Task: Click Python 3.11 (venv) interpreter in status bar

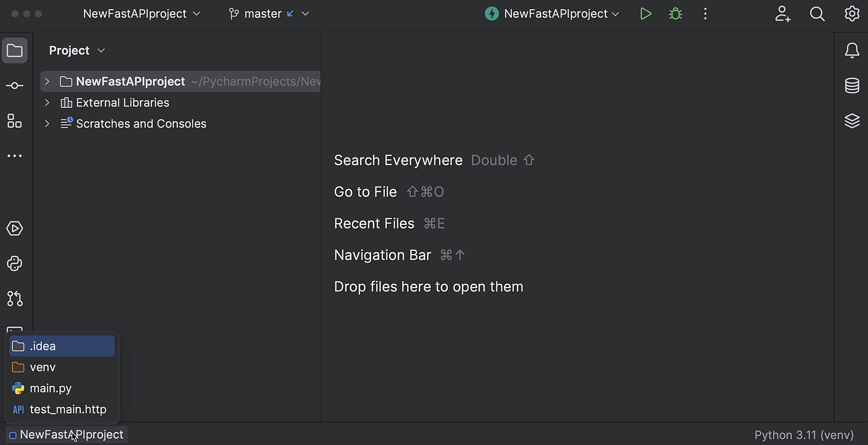Action: (804, 435)
